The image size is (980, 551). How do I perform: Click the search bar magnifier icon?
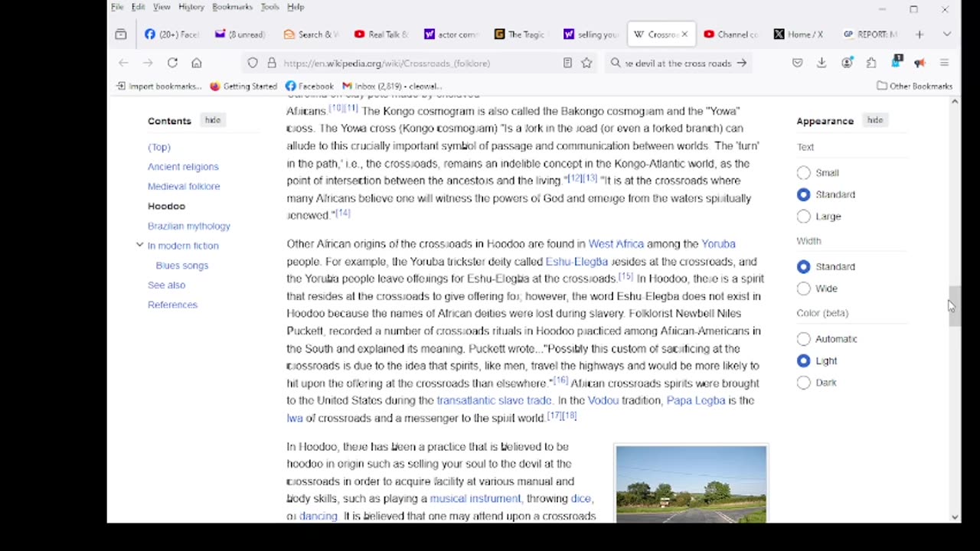(616, 63)
